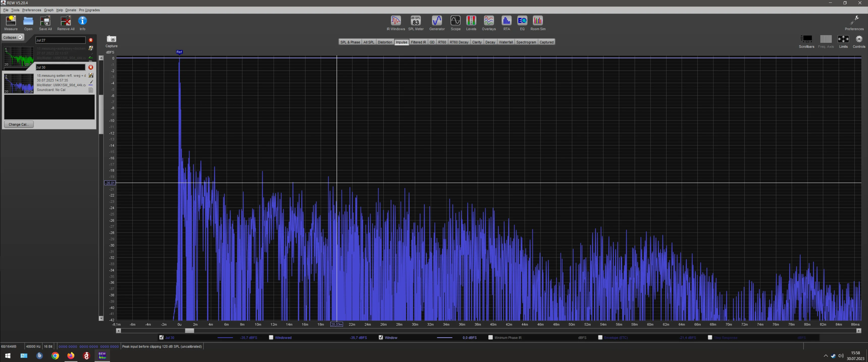This screenshot has height=362, width=868.
Task: Remove the Jul 27 measurement
Action: point(91,40)
